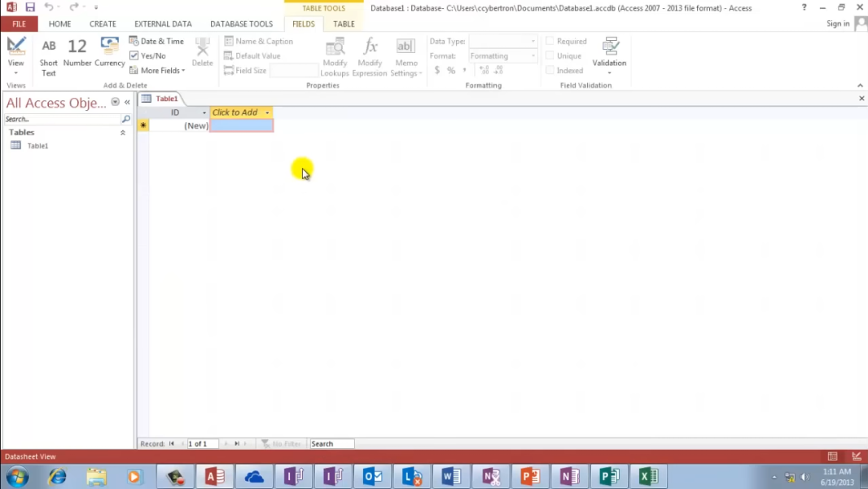Open the Windows Start button
868x489 pixels.
[17, 476]
